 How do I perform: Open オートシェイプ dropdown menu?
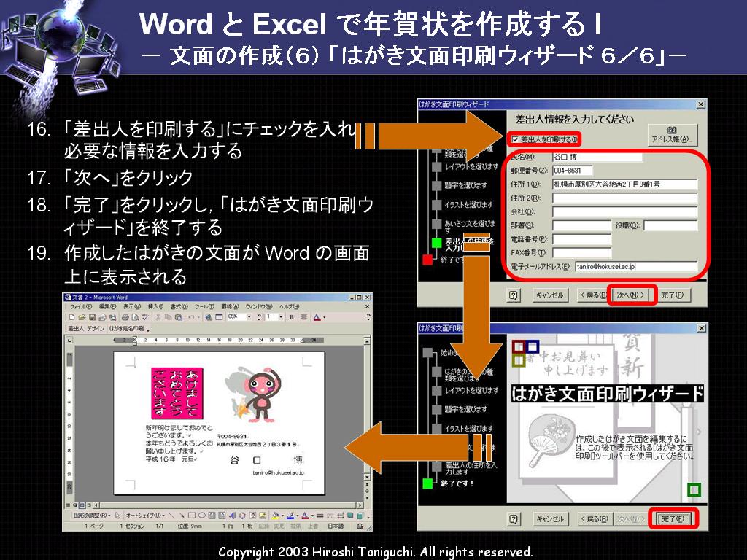click(145, 516)
